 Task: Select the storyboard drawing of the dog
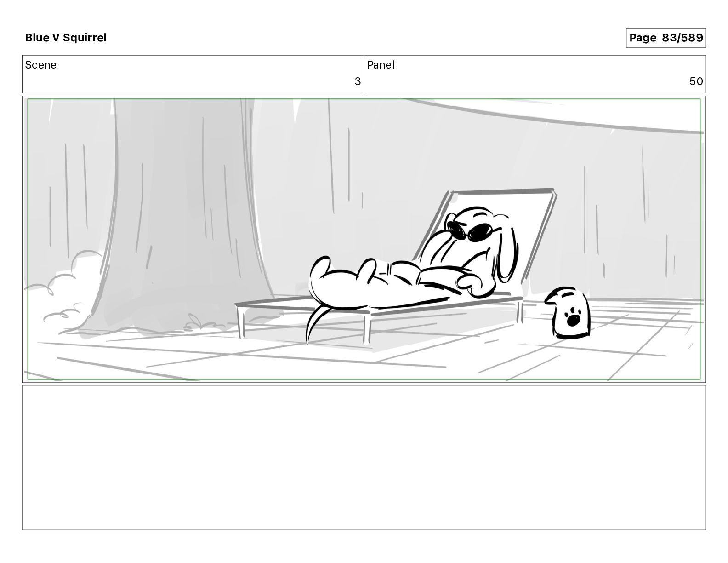click(x=364, y=239)
